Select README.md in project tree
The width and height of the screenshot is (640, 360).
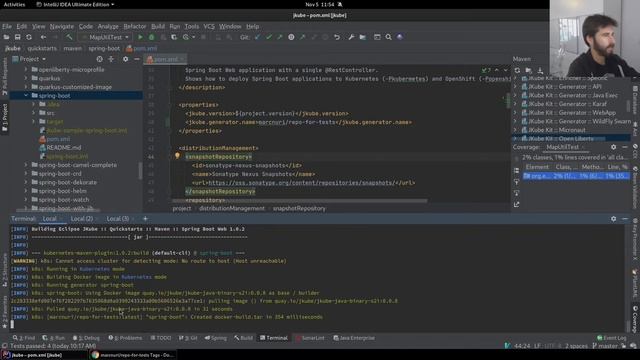[x=64, y=148]
